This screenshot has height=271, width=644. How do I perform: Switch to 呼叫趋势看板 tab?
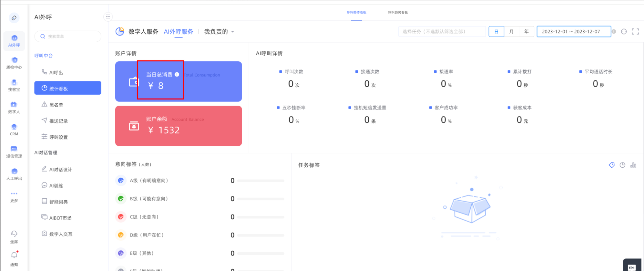[398, 13]
